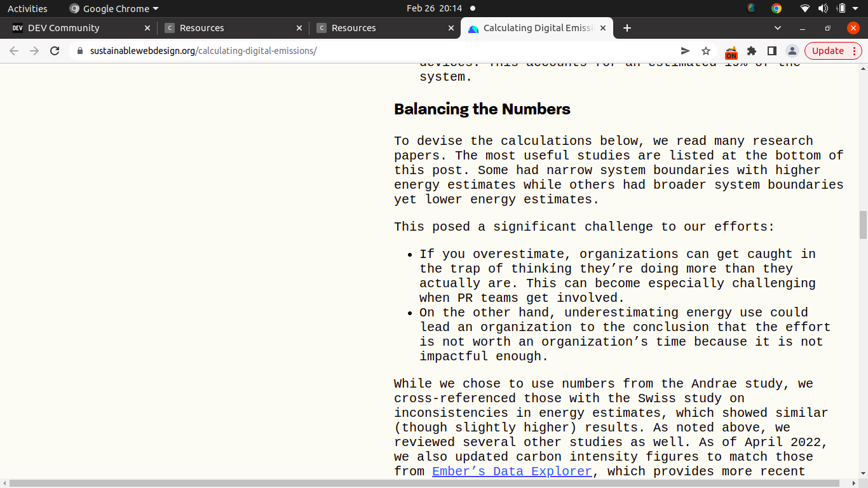Click the volume icon in top bar

[823, 8]
